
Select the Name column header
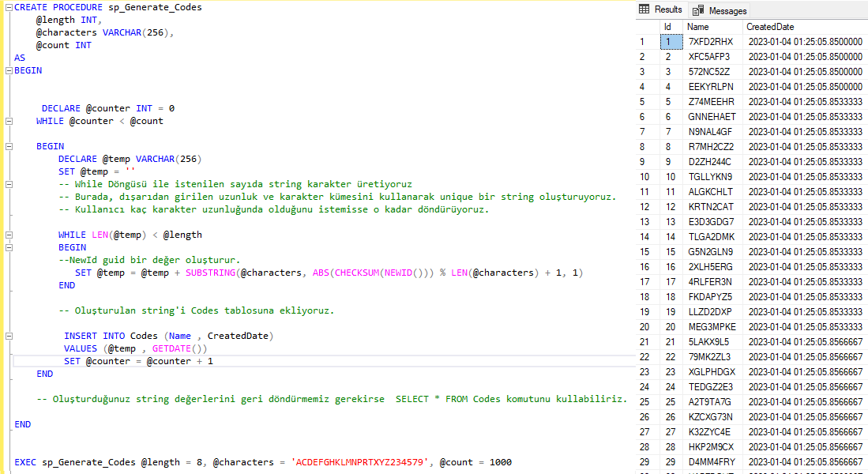click(x=712, y=27)
